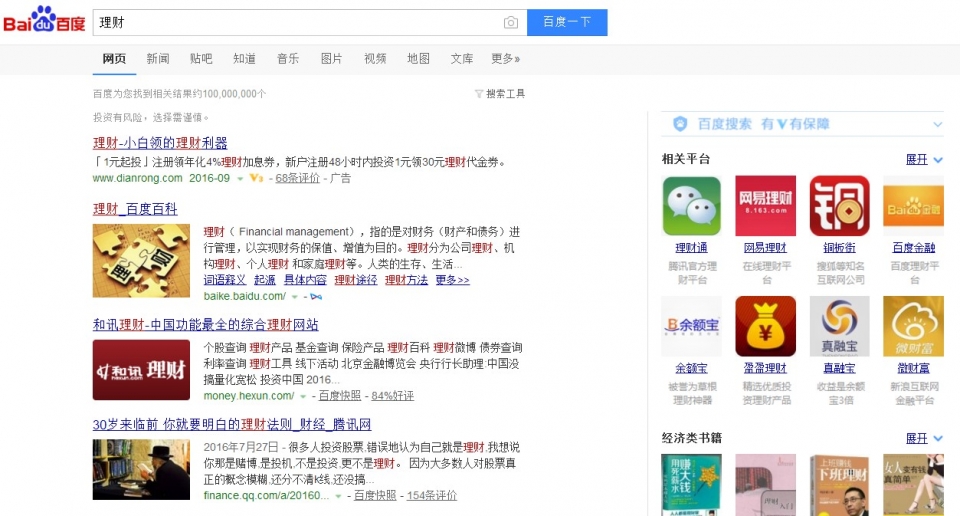
Task: Open 搜索工具 filter
Action: [x=500, y=94]
